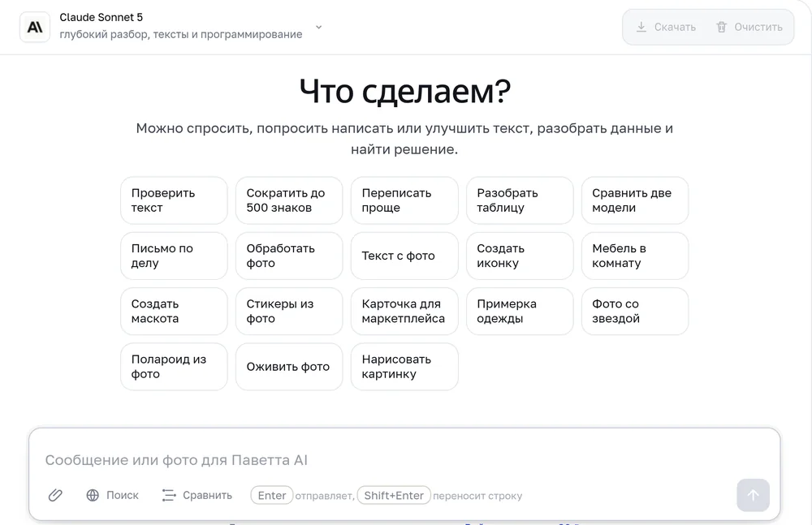This screenshot has width=812, height=525.
Task: Toggle the Поиск web search option
Action: coord(112,496)
